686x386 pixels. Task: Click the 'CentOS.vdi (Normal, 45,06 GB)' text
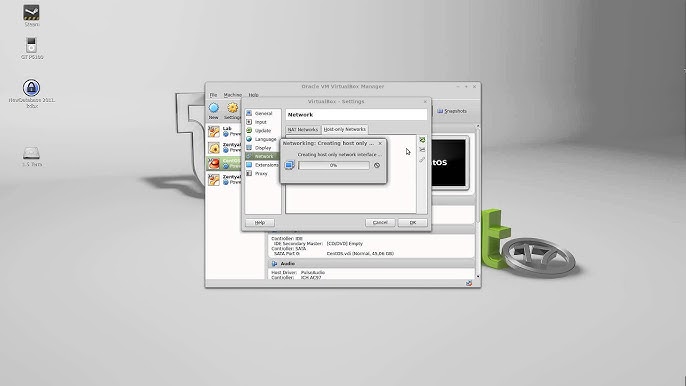tap(360, 253)
